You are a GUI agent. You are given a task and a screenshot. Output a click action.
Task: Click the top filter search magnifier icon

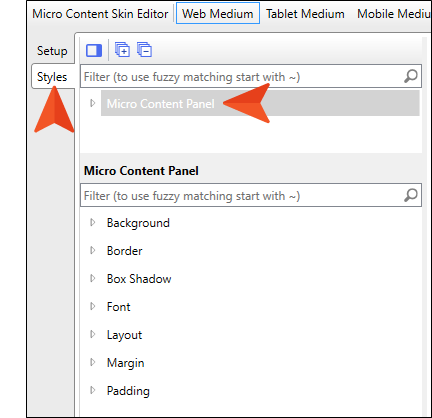click(x=411, y=76)
